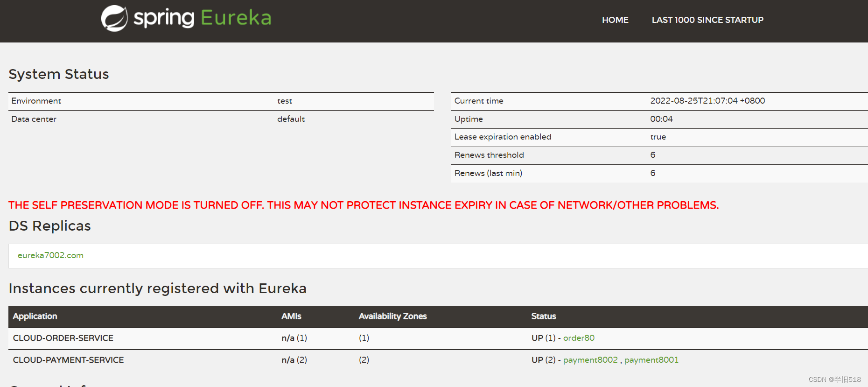Image resolution: width=868 pixels, height=387 pixels.
Task: Click the Availability Zones column header
Action: click(392, 317)
